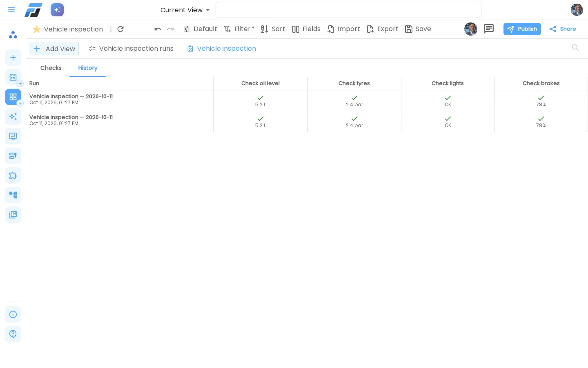Expand the Current View dropdown

[x=185, y=10]
